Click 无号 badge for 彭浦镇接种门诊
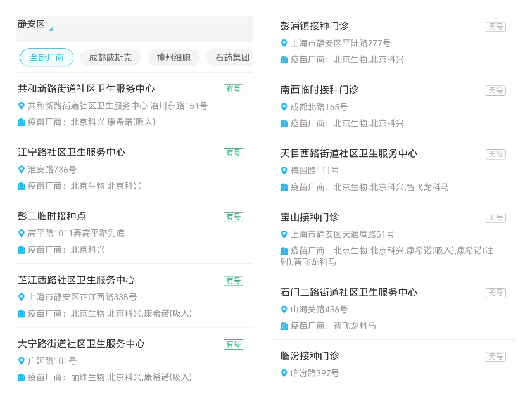Screen dimensions: 532x399 495,27
